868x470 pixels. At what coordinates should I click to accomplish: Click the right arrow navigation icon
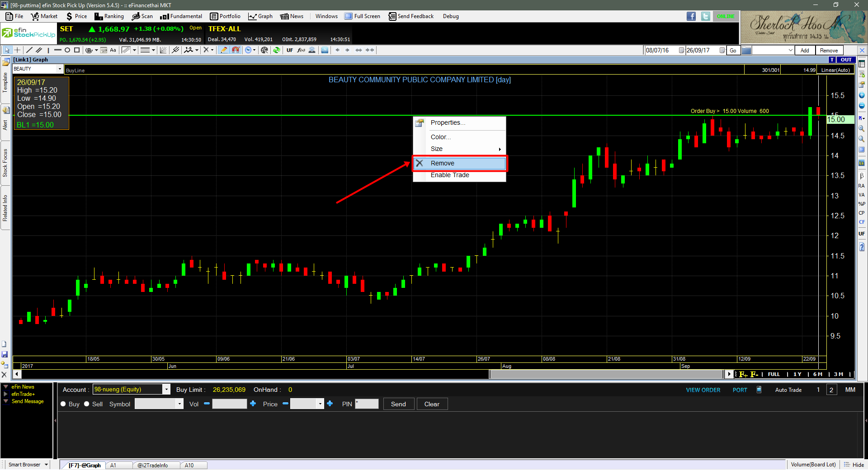pyautogui.click(x=347, y=50)
